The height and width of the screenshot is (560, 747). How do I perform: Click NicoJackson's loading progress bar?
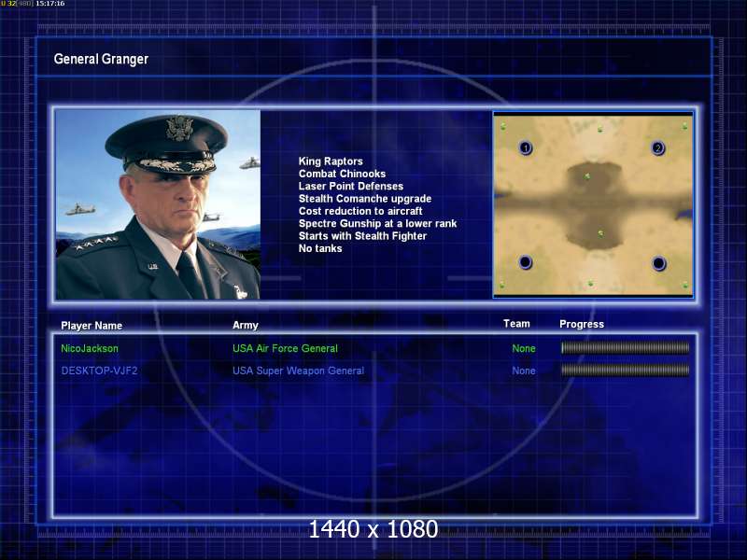(625, 348)
